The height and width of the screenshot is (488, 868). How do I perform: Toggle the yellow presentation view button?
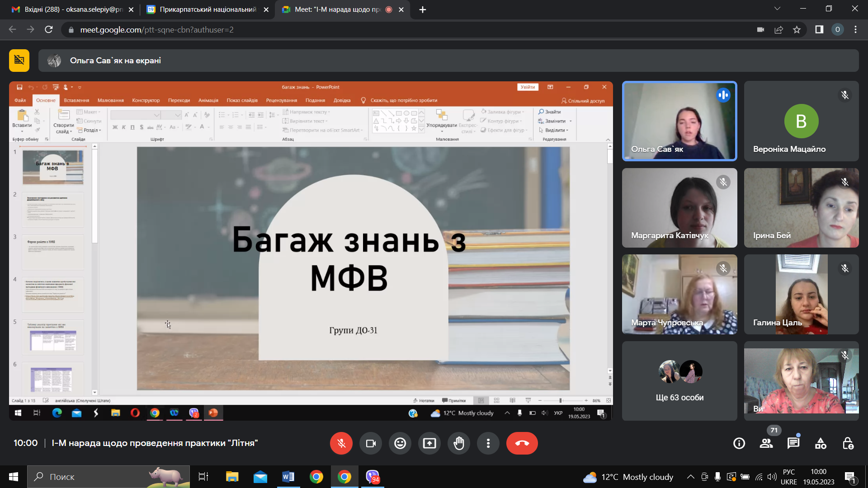click(19, 60)
